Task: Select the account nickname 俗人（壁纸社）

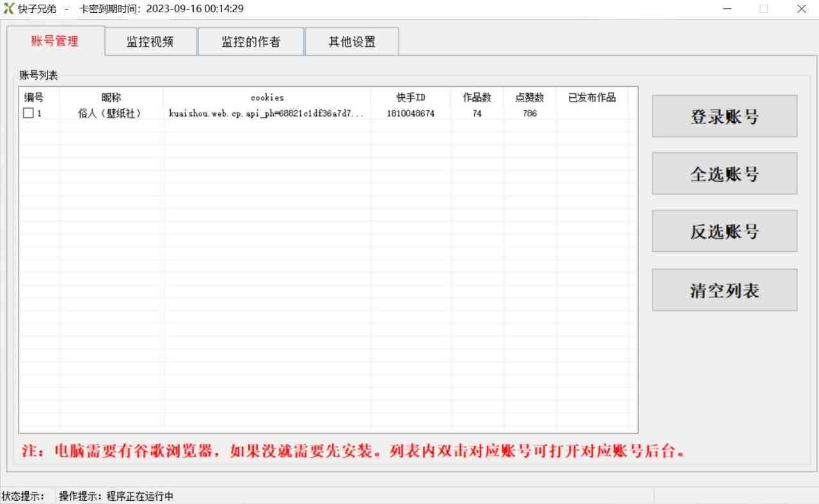Action: coord(109,113)
